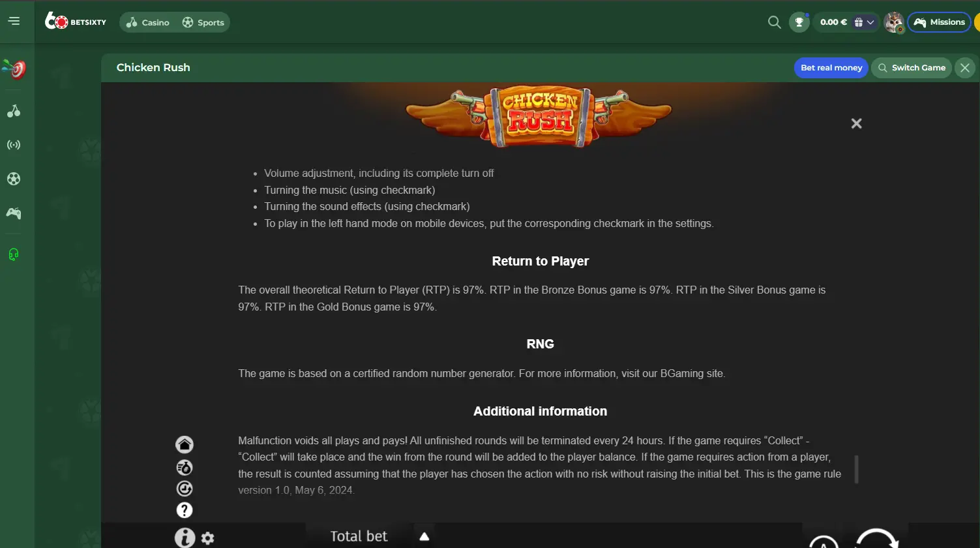Click the 0.00 € balance display
Viewport: 980px width, 548px height.
point(833,22)
